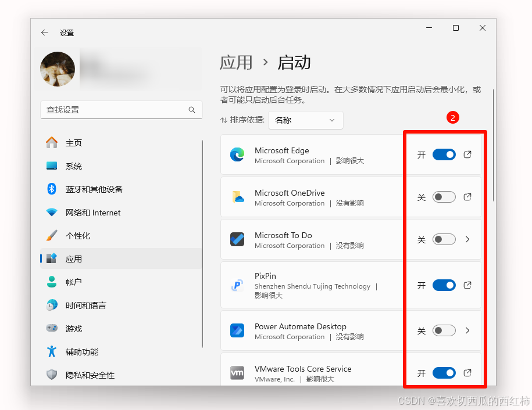Click Shenzhen Shendu Tujing Technology text

tap(312, 286)
